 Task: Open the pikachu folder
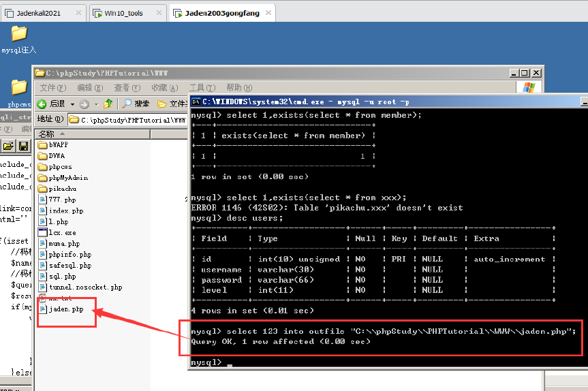[42, 189]
